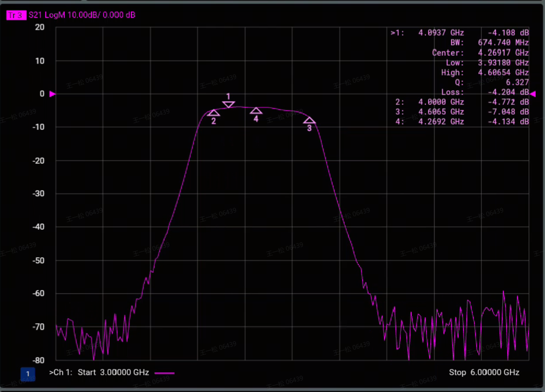Edit the Stop 6.00000 GHz frequency field
The width and height of the screenshot is (545, 392).
[484, 372]
